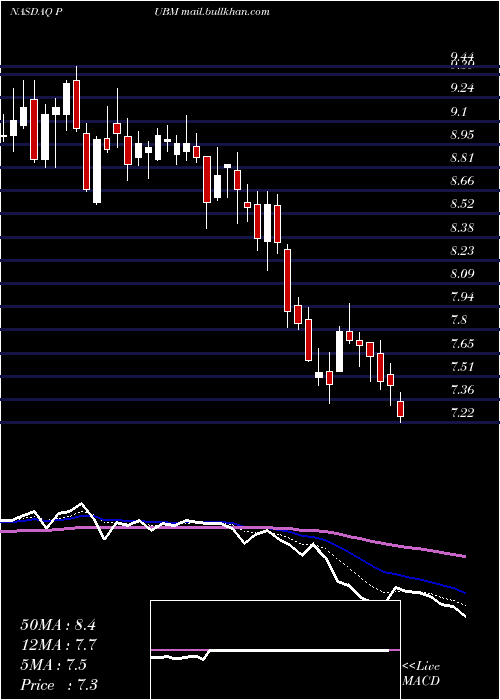This screenshot has width=500, height=700.
Task: Click the 8.95 price axis label
Action: coord(462,134)
